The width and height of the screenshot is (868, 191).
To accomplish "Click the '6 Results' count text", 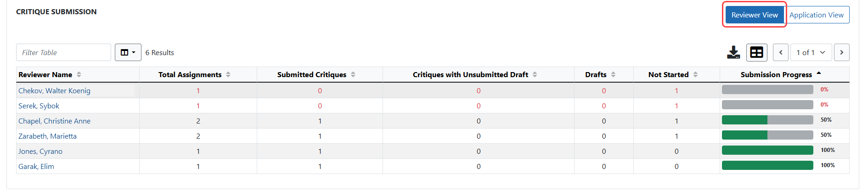I will pyautogui.click(x=159, y=52).
